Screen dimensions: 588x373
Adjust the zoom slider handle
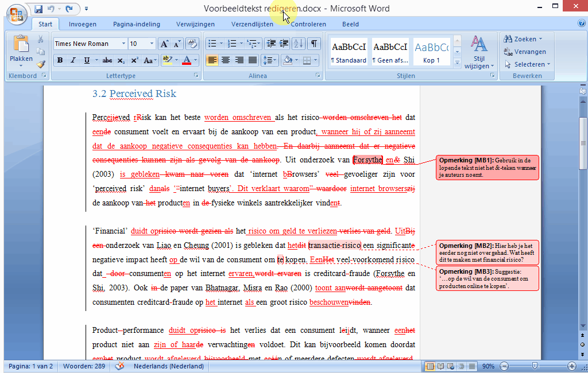click(535, 366)
